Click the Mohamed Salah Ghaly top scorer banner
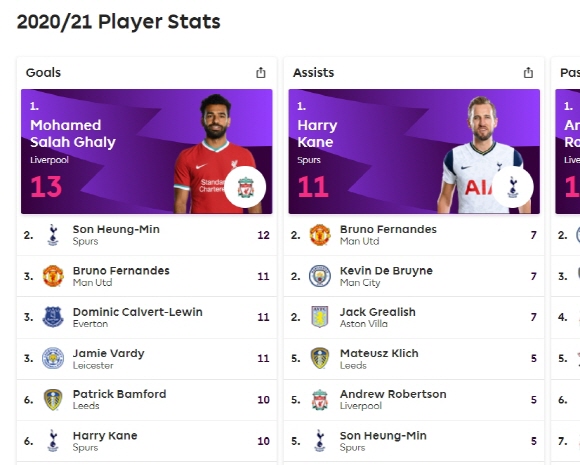This screenshot has width=580, height=465. click(147, 151)
